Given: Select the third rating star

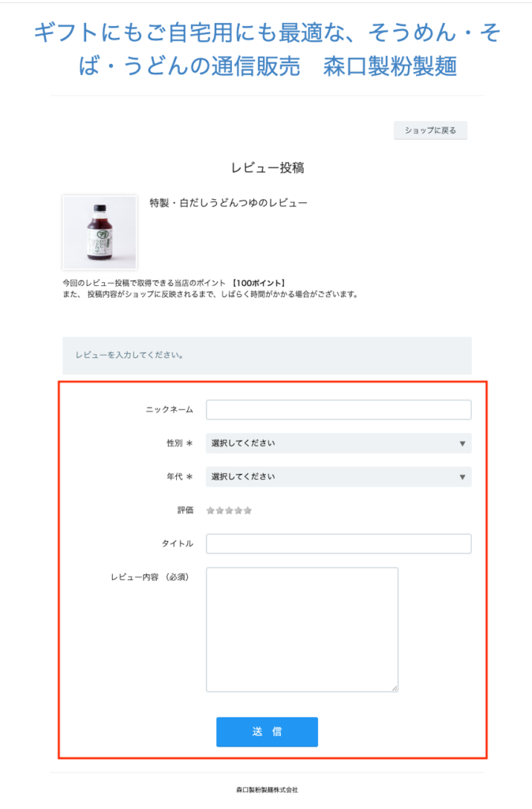Looking at the screenshot, I should (229, 510).
